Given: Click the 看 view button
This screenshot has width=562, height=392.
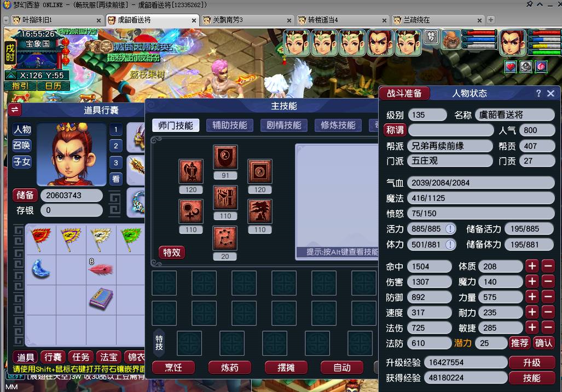Looking at the screenshot, I should tap(116, 179).
